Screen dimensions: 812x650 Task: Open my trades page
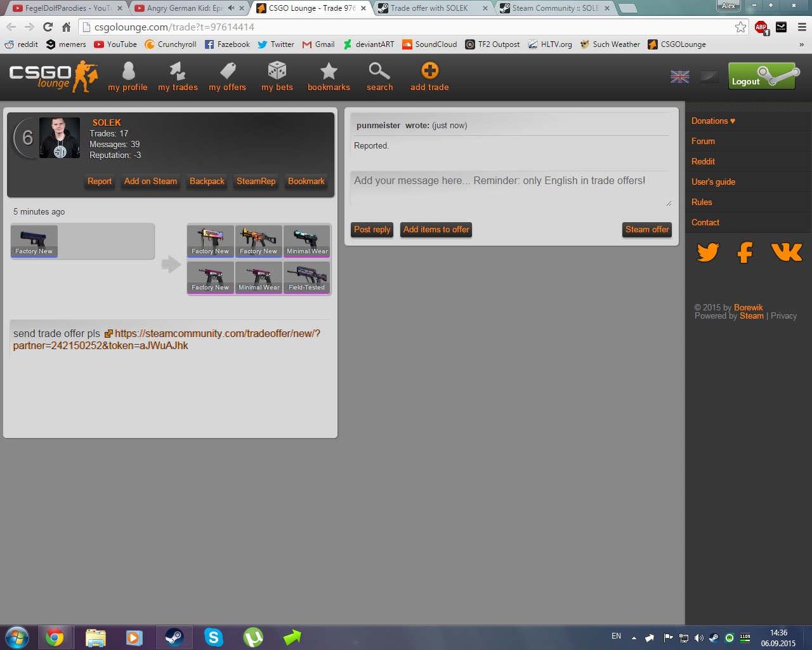[x=178, y=71]
